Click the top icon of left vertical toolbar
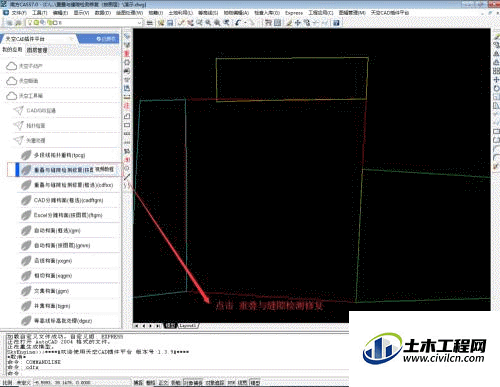The width and height of the screenshot is (500, 387). click(127, 36)
